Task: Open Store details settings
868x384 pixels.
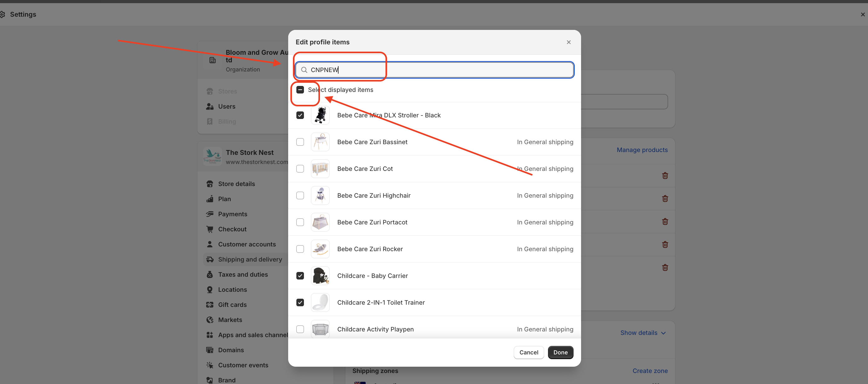Action: coord(236,184)
